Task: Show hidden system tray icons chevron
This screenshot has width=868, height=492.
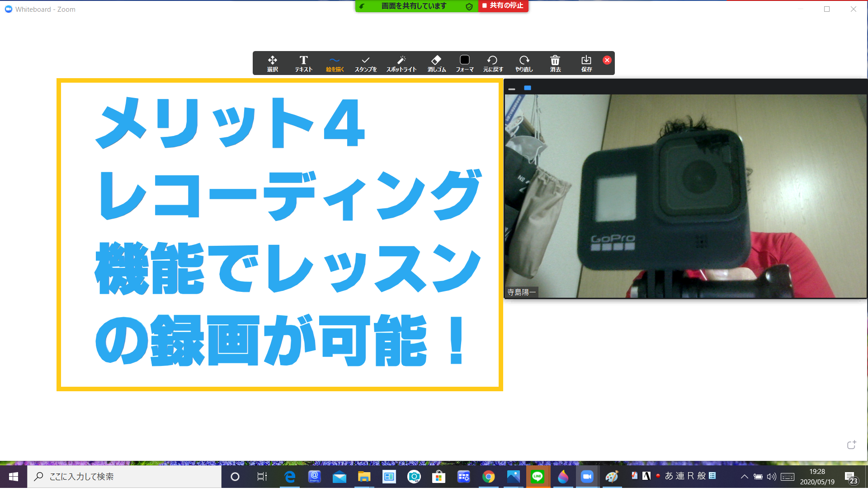Action: pyautogui.click(x=744, y=476)
